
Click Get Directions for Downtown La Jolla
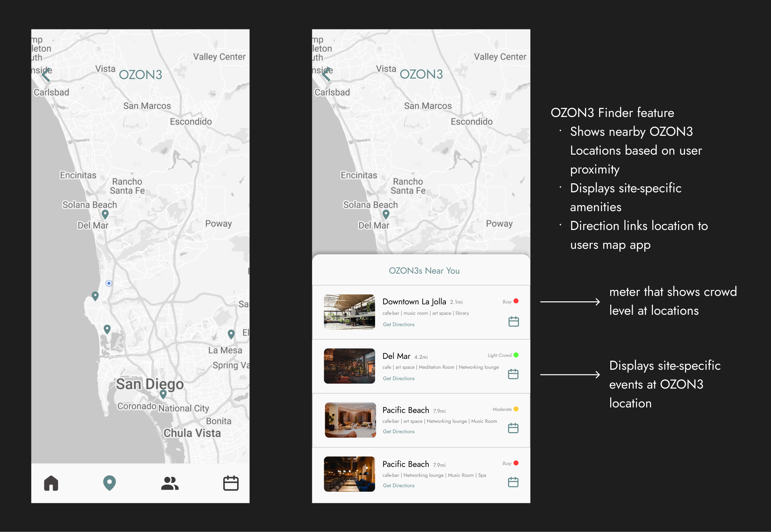(398, 324)
